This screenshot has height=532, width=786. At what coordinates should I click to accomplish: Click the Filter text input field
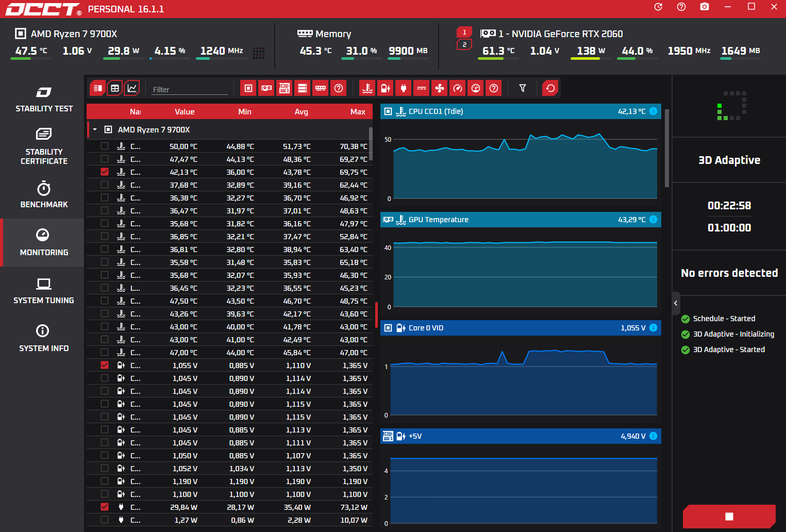(190, 89)
